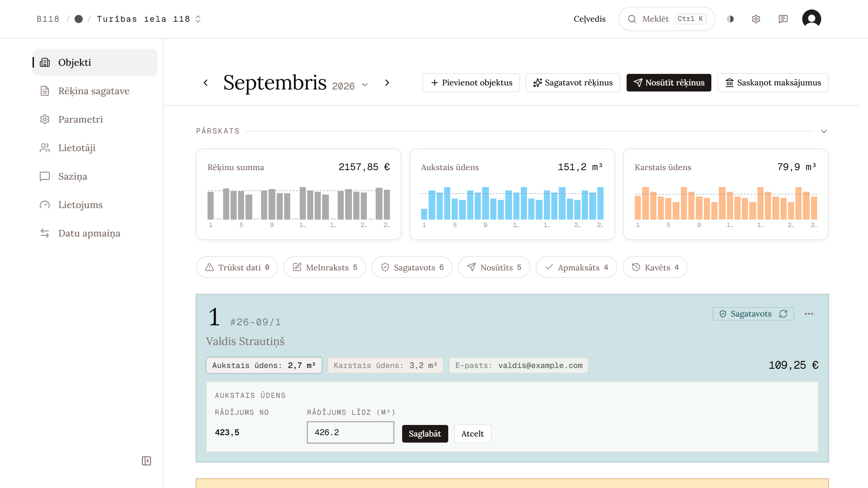The width and height of the screenshot is (868, 488).
Task: Open Rēķina sagatave in sidebar
Action: tap(95, 91)
